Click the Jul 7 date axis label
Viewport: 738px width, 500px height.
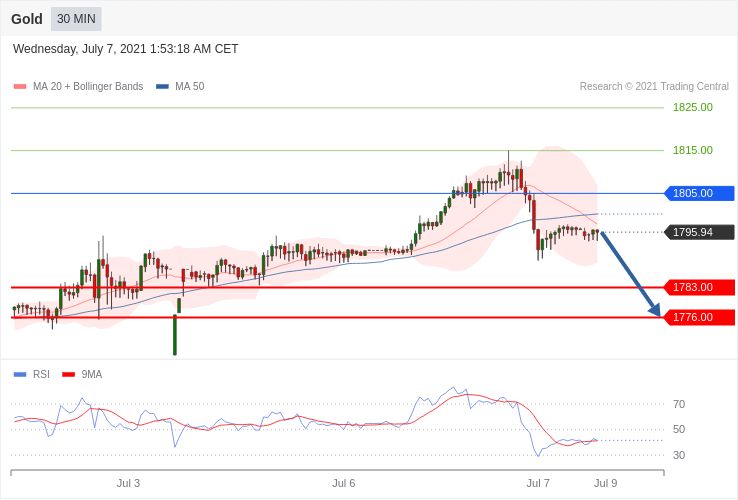[x=538, y=483]
